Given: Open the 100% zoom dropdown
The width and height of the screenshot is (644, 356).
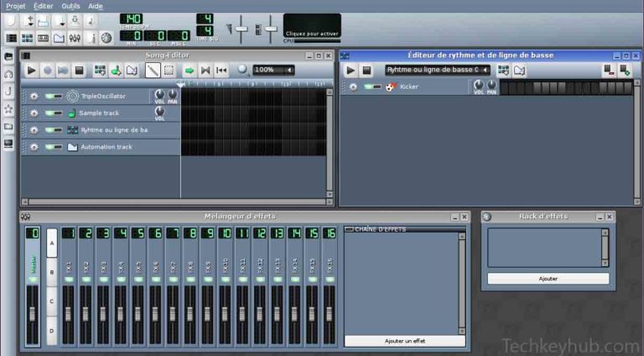Looking at the screenshot, I should point(273,70).
